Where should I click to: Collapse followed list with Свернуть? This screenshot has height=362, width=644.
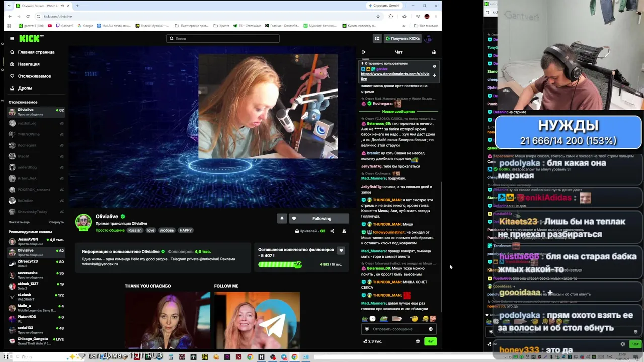(56, 222)
